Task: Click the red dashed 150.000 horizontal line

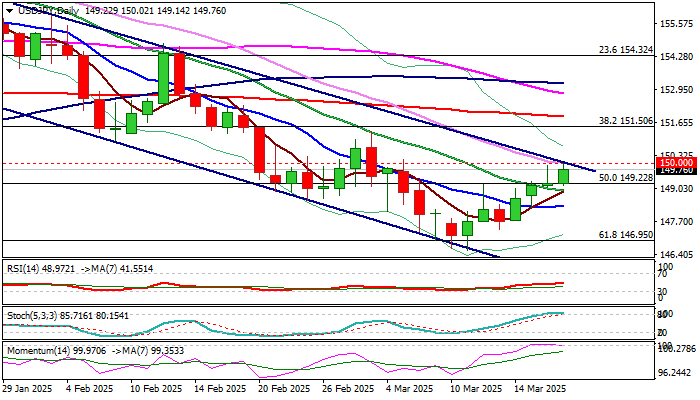Action: pos(328,164)
